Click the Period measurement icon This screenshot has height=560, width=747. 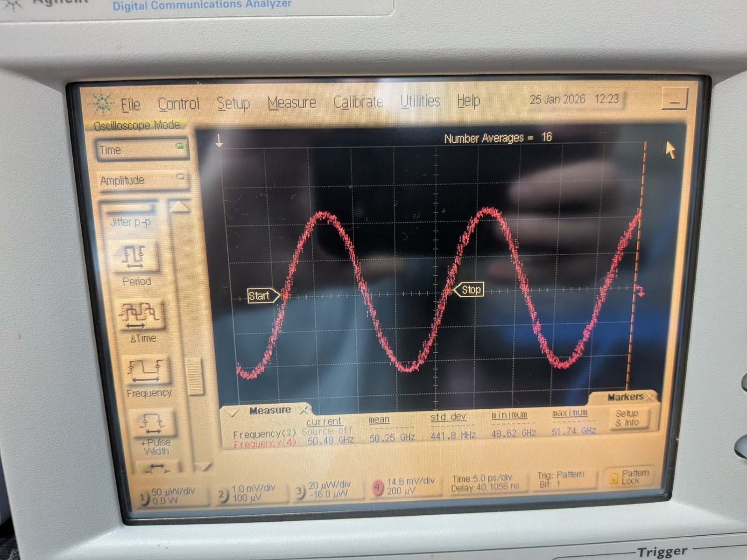(x=134, y=257)
